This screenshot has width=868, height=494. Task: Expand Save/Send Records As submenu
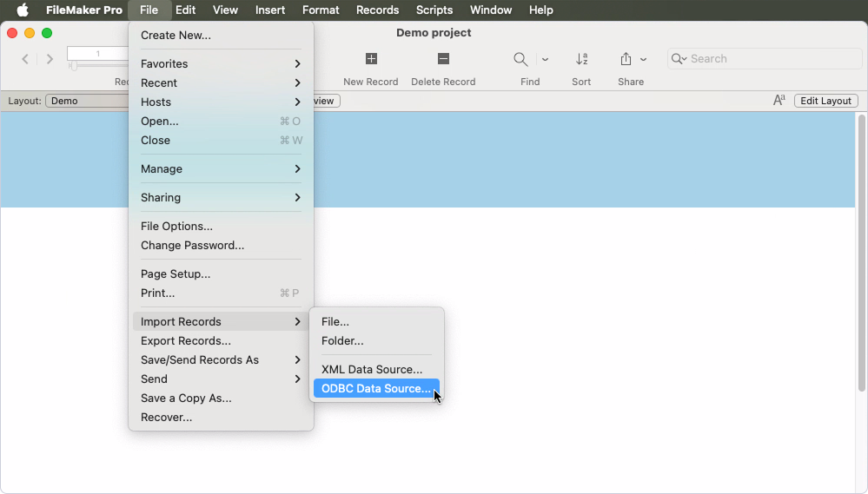point(221,359)
